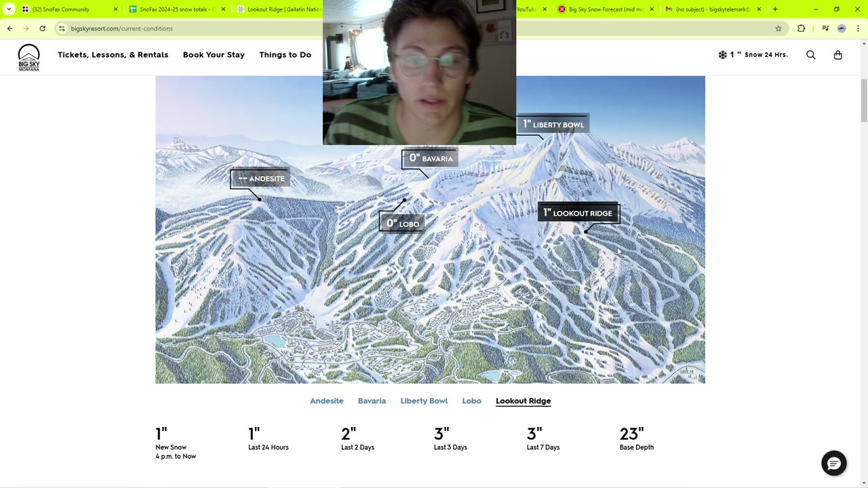Click the 'Last 7 Days' snowfall stat
868x488 pixels.
543,439
